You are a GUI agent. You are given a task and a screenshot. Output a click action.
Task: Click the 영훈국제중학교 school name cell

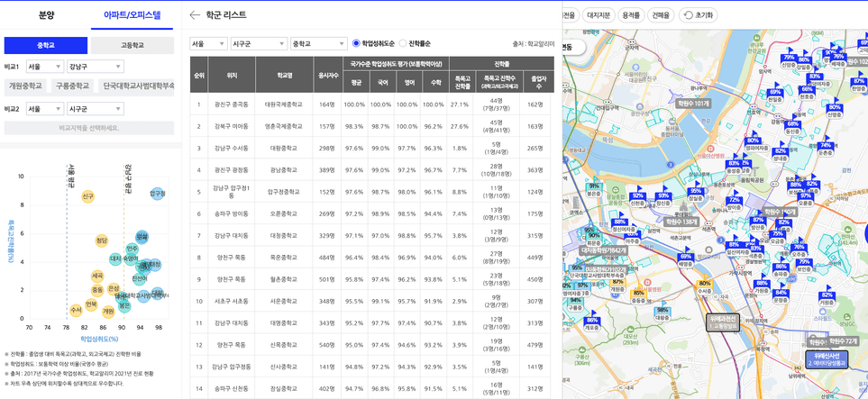click(x=284, y=127)
